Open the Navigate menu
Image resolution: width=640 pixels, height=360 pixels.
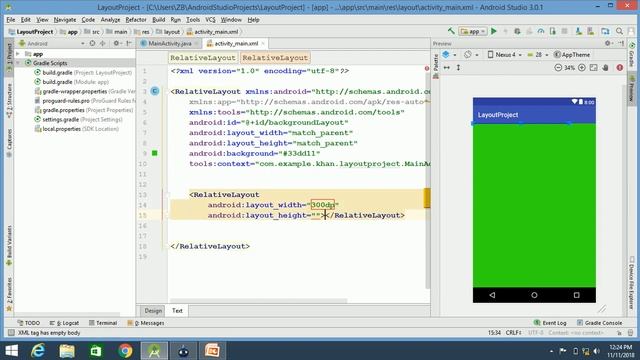(x=65, y=20)
